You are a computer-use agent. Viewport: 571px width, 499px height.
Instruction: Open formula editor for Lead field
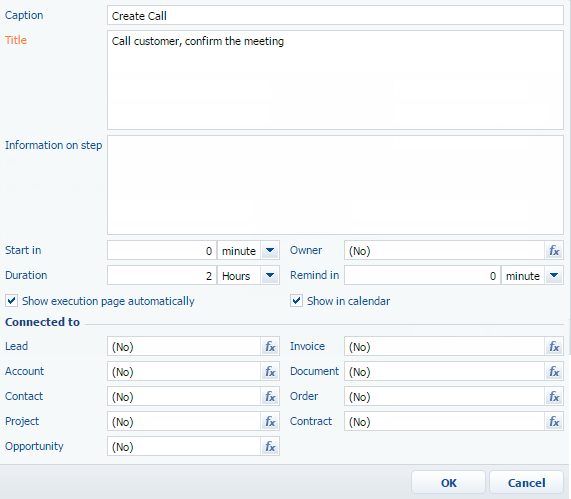[x=270, y=346]
